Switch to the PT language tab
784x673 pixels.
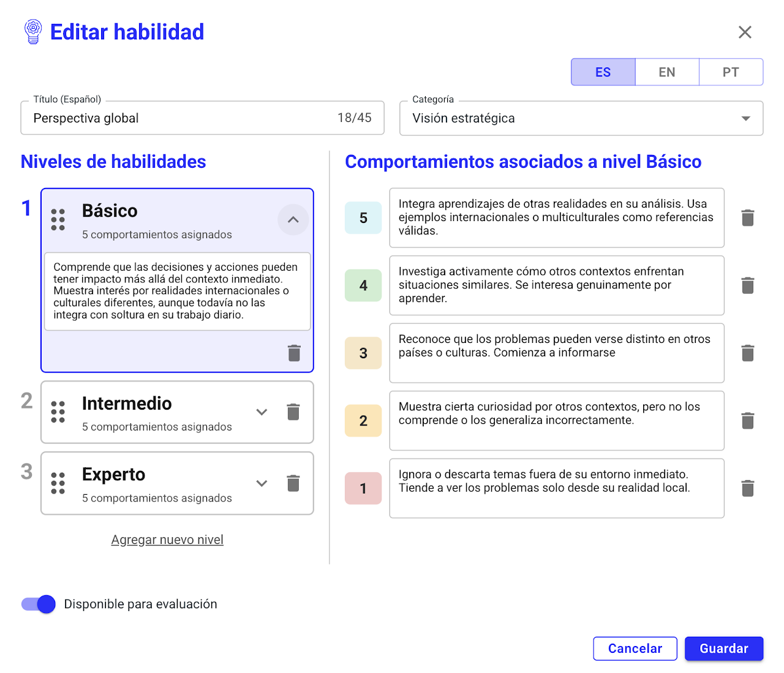[x=730, y=72]
